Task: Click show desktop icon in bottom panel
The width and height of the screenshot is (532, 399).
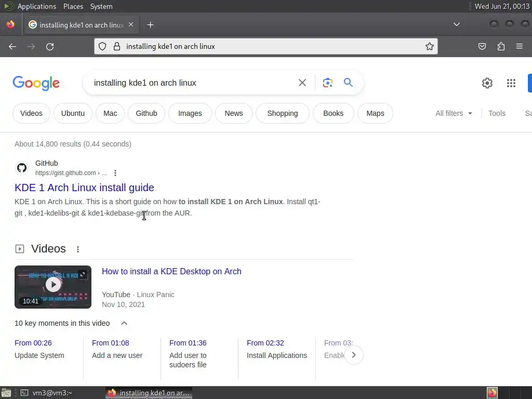Action: (6, 393)
